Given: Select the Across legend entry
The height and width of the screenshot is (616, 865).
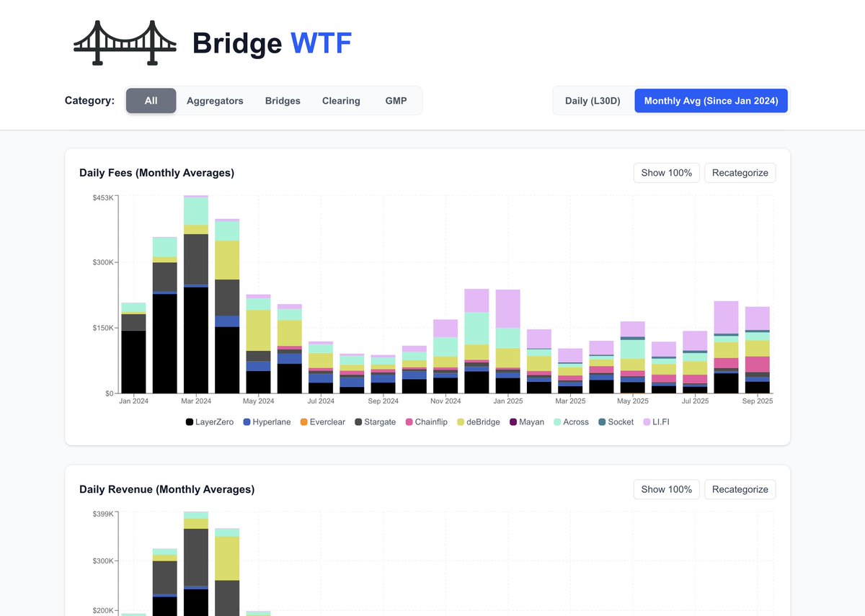Looking at the screenshot, I should (x=571, y=422).
